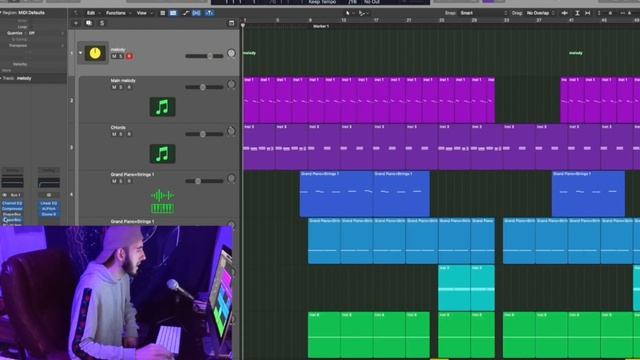
Task: Click the playhead handle at bar 1
Action: (x=243, y=26)
